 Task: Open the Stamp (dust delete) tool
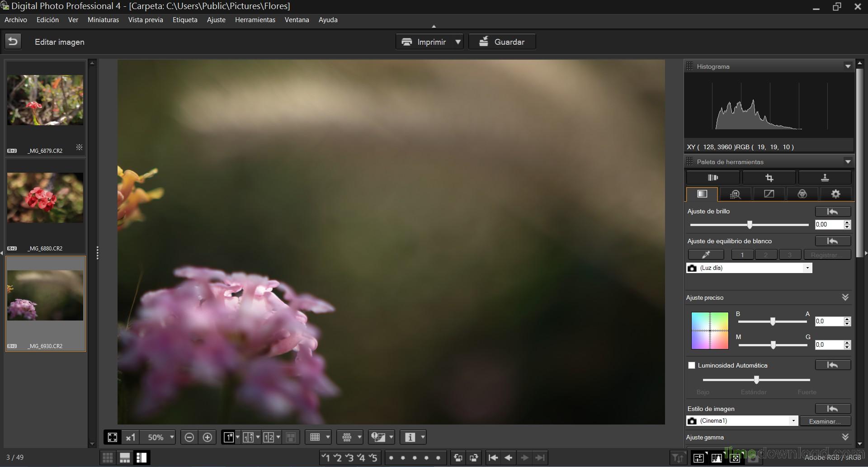pyautogui.click(x=825, y=178)
